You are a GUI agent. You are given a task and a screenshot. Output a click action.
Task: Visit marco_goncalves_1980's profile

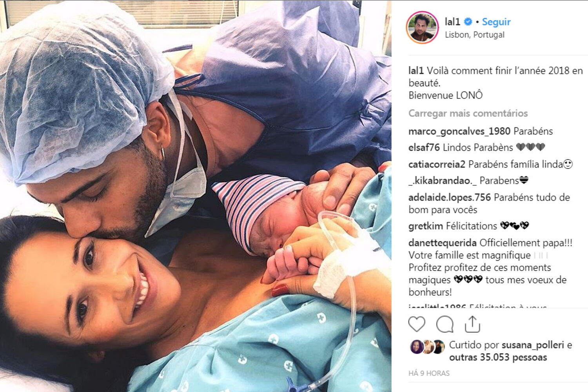(x=459, y=131)
